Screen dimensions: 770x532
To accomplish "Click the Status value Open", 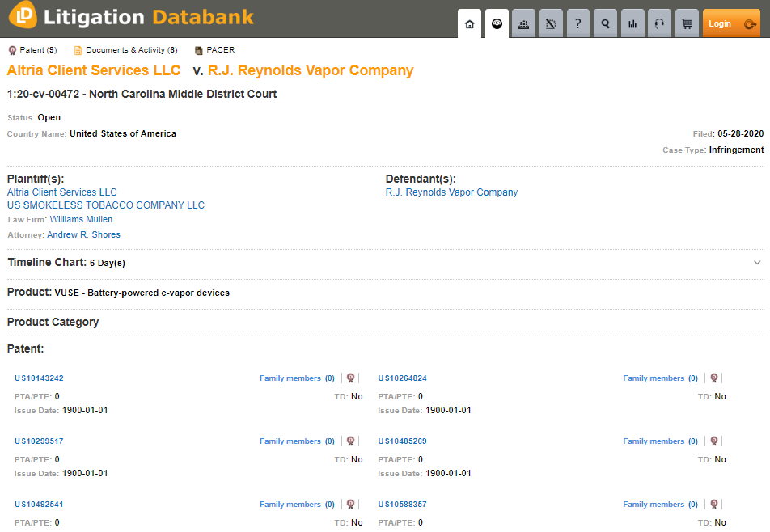I will 49,117.
